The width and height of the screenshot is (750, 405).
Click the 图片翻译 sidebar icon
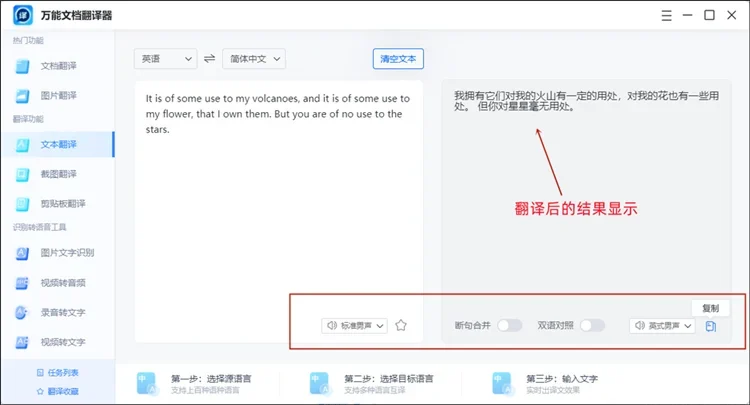point(22,96)
